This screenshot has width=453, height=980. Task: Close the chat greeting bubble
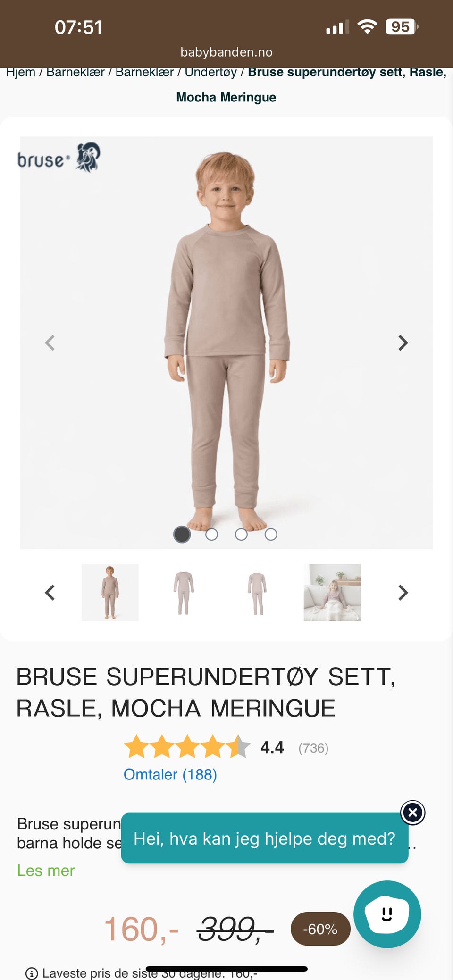point(413,812)
